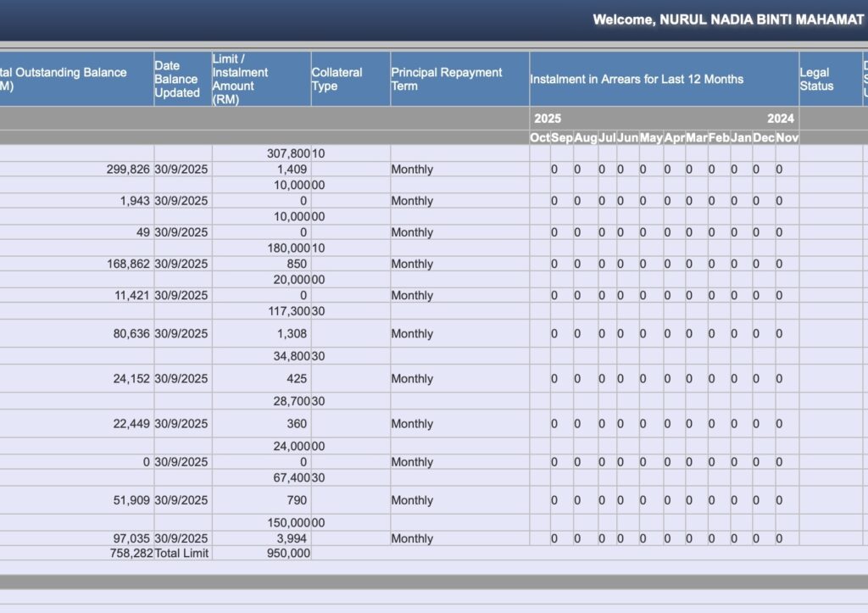This screenshot has width=868, height=613.
Task: Click the 3,994 instalment amount cell
Action: click(292, 538)
